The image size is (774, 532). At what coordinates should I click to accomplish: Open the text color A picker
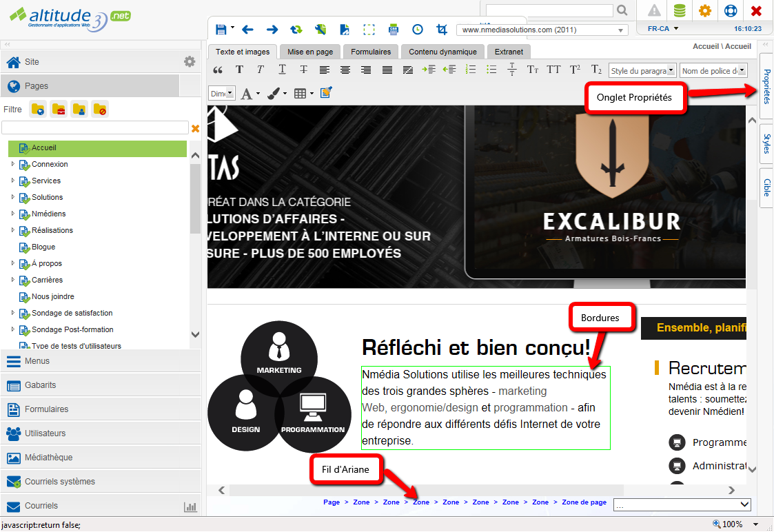[x=249, y=93]
